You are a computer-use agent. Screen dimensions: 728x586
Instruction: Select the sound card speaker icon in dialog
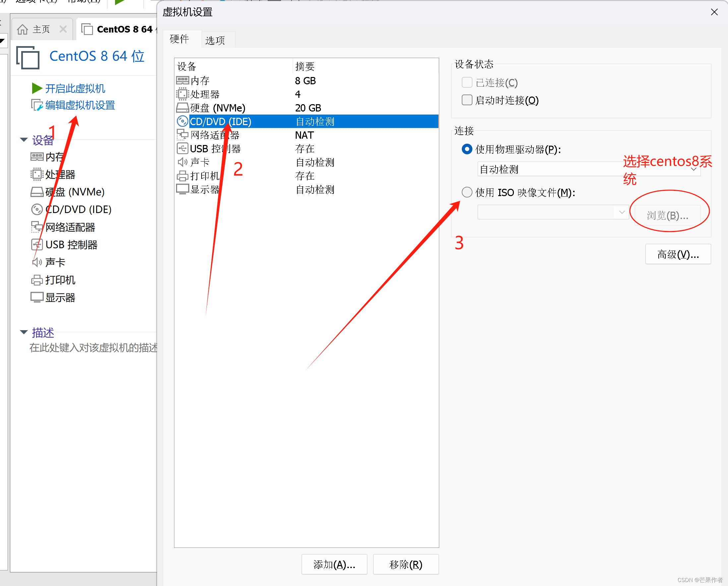point(182,162)
